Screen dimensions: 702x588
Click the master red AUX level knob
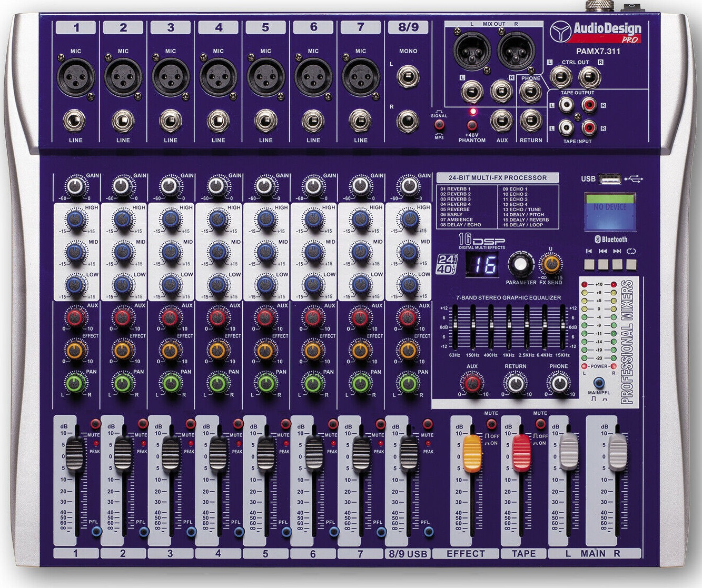471,382
